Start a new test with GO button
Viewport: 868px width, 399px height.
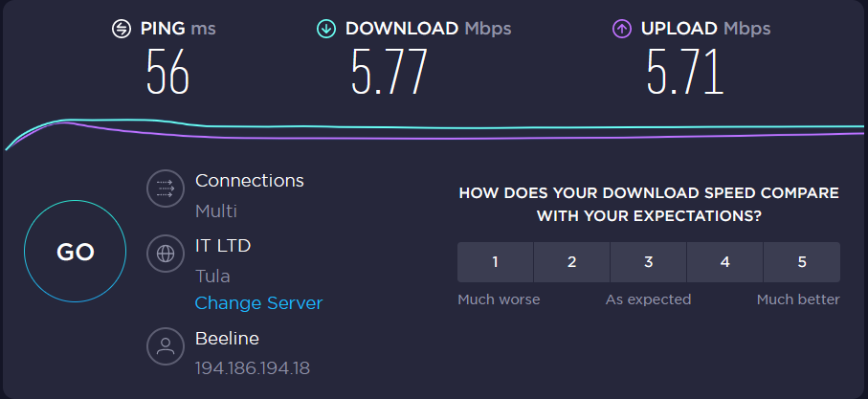coord(76,252)
